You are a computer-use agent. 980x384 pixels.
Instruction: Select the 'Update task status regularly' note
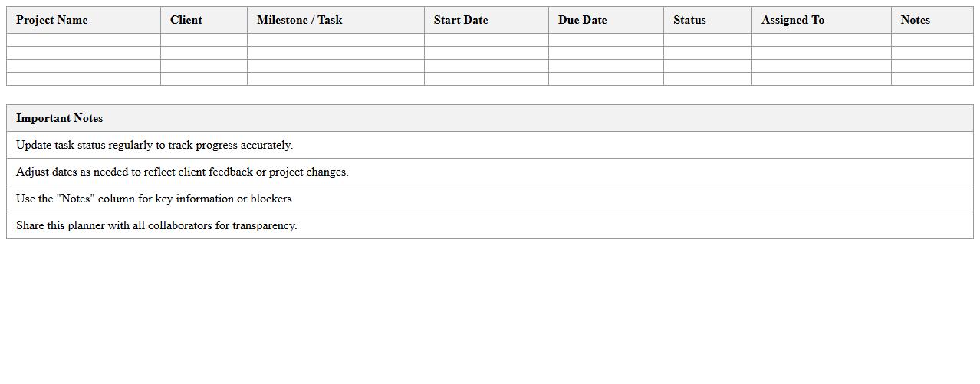point(155,145)
